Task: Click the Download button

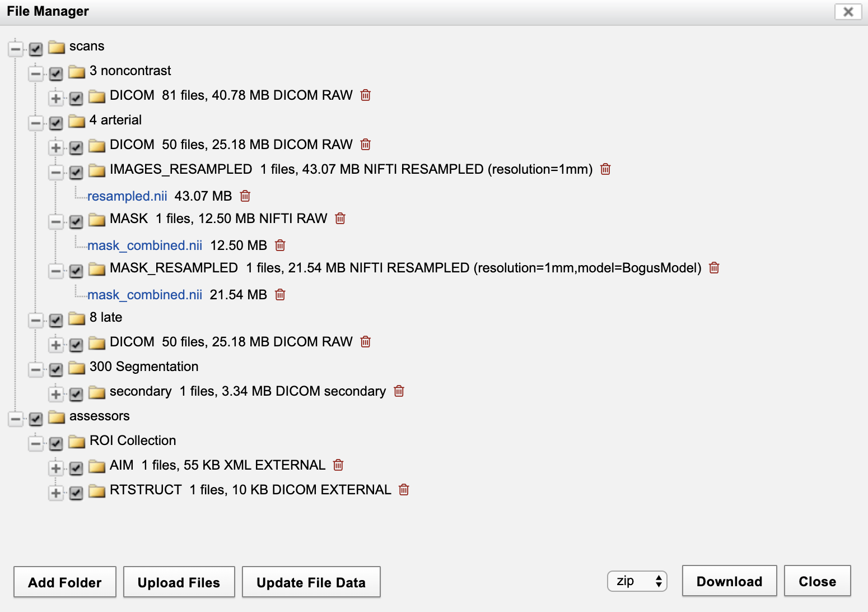Action: [x=729, y=581]
